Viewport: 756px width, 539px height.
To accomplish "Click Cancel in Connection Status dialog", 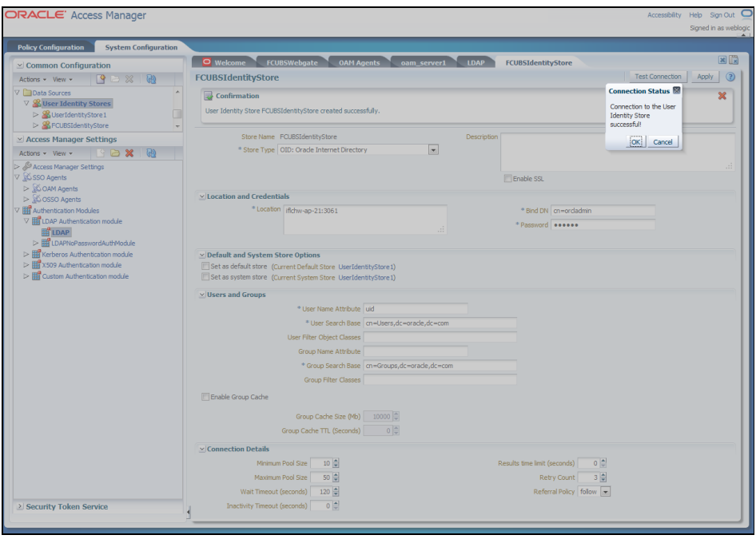I will point(662,141).
